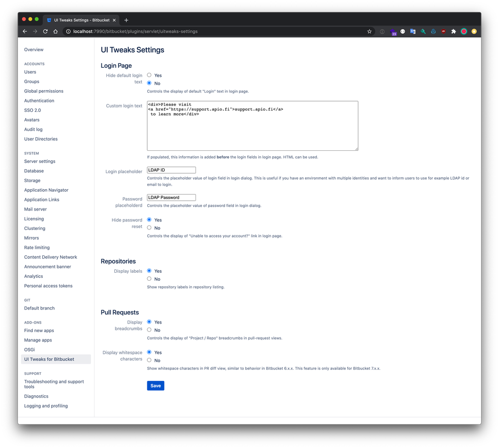
Task: Open Users in the sidebar
Action: coord(30,72)
